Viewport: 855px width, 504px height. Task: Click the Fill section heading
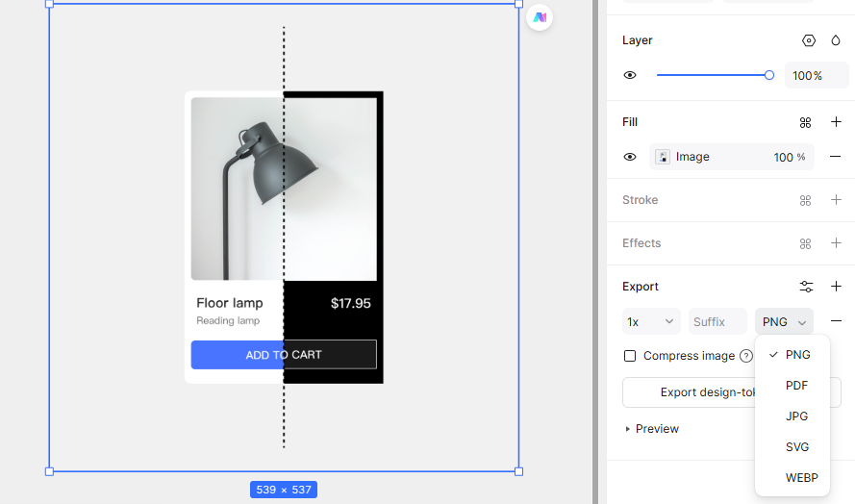click(630, 122)
